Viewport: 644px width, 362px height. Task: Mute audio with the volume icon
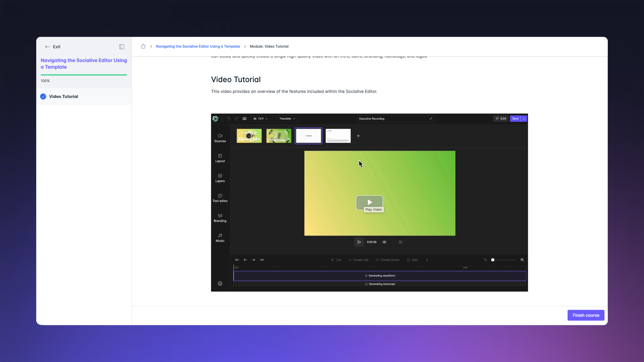point(384,242)
